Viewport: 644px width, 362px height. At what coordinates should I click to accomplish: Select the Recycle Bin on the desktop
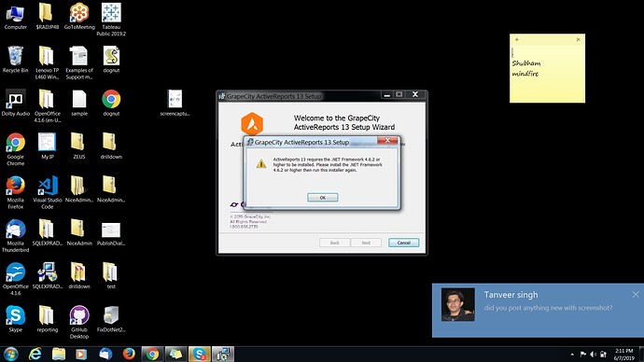[x=16, y=60]
